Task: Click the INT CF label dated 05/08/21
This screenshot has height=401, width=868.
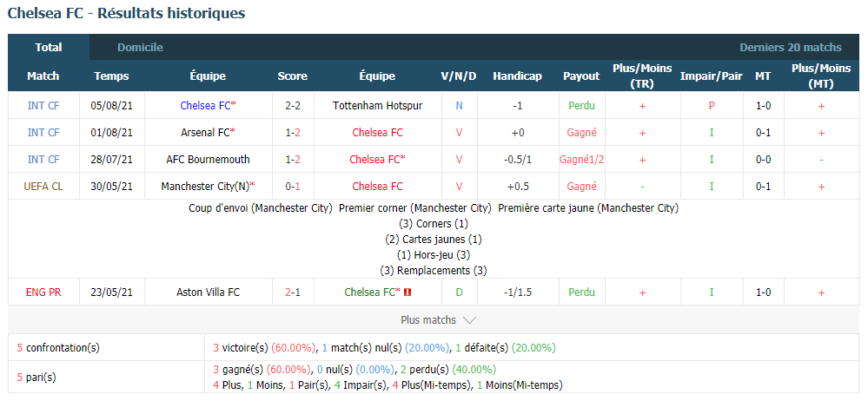Action: click(43, 105)
